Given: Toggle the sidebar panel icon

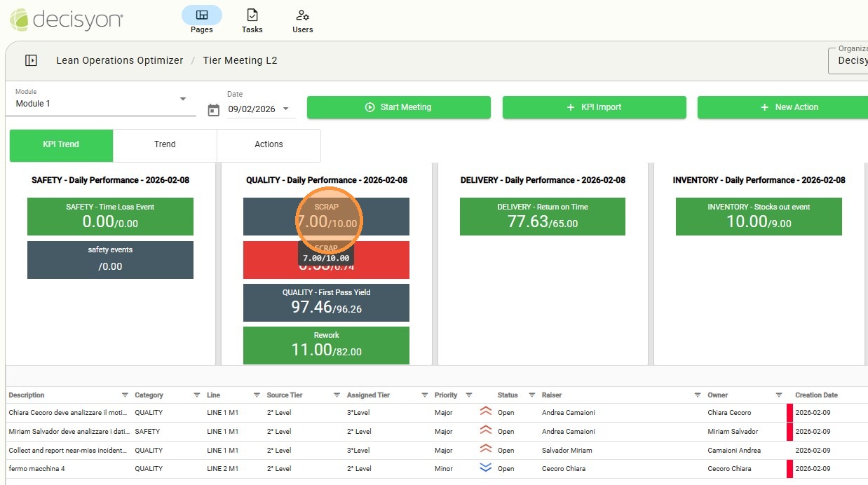Looking at the screenshot, I should [x=31, y=60].
